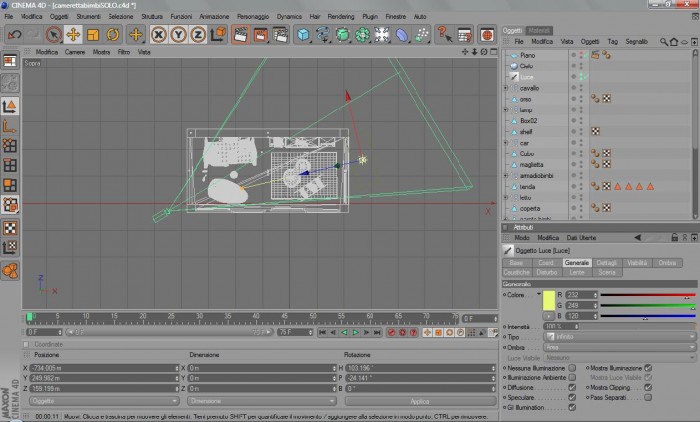
Task: Toggle the GI Illumination checkbox
Action: pos(572,407)
